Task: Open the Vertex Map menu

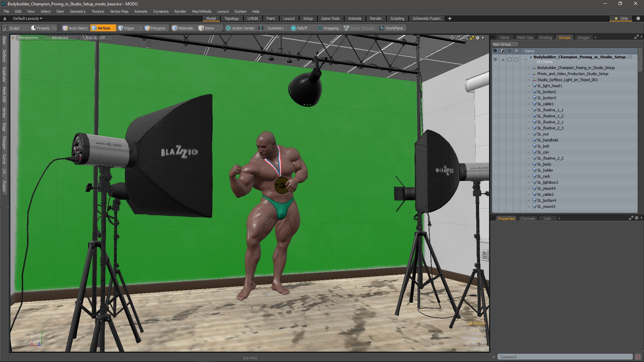Action: coord(119,11)
